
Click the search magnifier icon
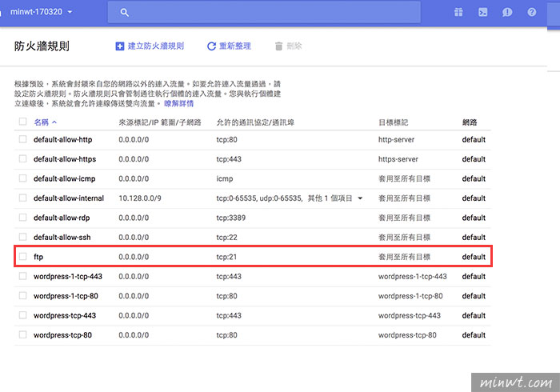coord(124,13)
